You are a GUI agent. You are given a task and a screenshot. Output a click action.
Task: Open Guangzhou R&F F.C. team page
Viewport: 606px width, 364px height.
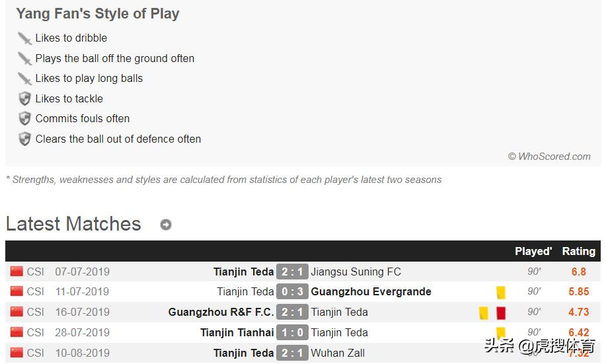[221, 312]
